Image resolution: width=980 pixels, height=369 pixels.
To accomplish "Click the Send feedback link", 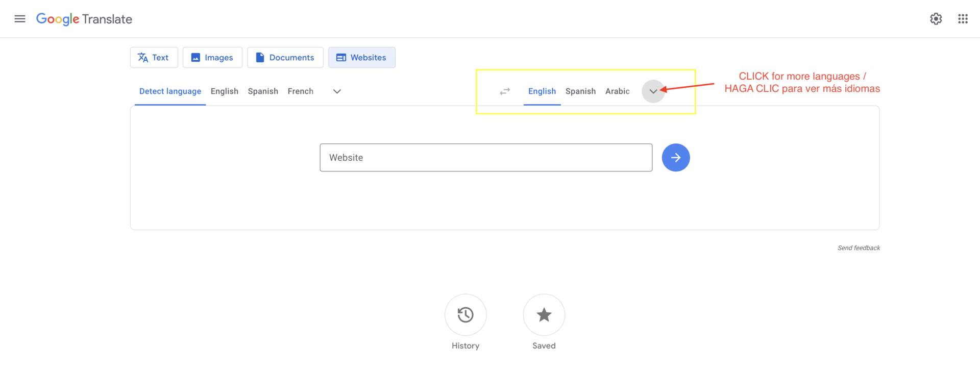I will (x=859, y=248).
